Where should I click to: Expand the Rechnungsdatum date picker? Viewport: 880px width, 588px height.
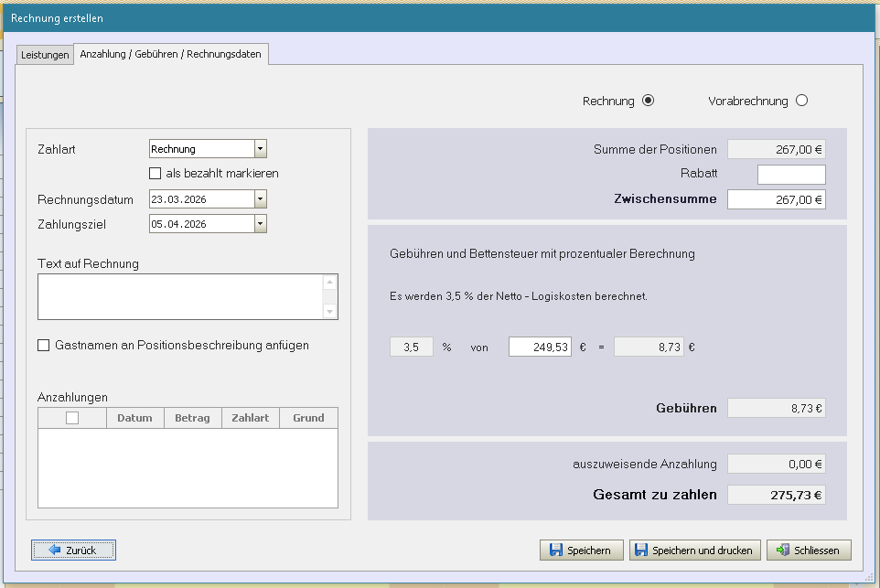tap(260, 199)
